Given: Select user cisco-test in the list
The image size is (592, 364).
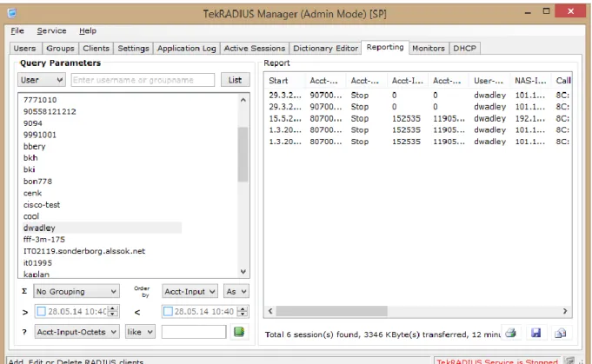Looking at the screenshot, I should 42,205.
